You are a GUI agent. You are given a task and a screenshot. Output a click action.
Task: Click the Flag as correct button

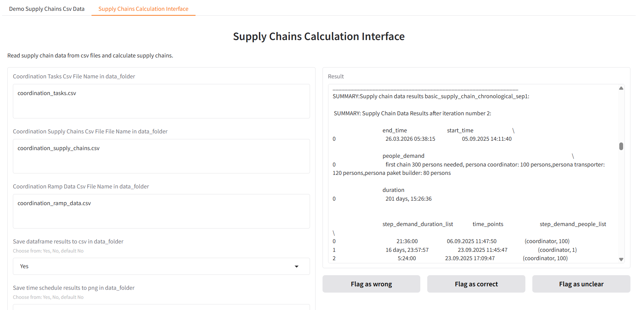pos(476,284)
